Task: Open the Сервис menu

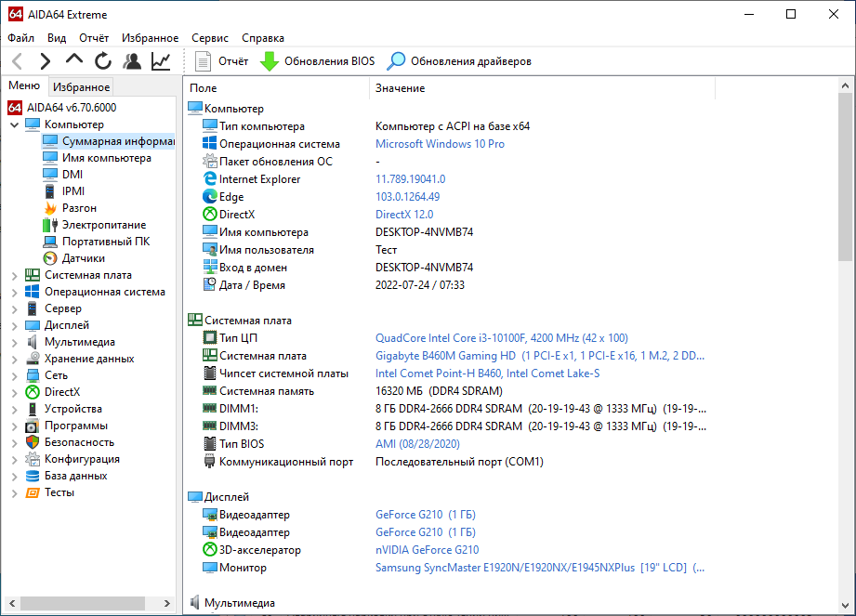Action: (x=210, y=38)
